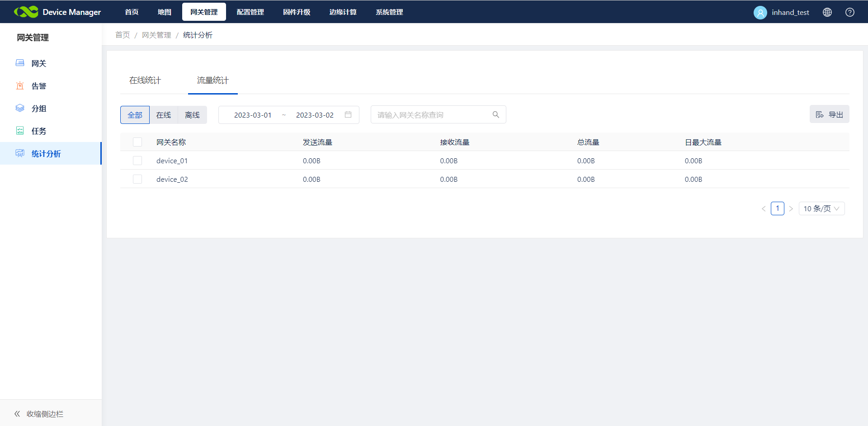
Task: Click page number 1 button
Action: point(778,208)
